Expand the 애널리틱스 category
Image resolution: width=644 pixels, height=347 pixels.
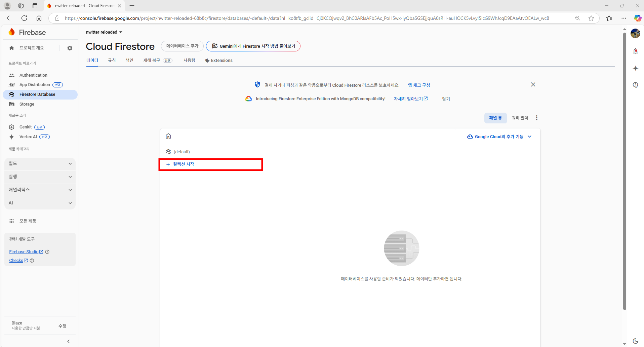(x=40, y=190)
